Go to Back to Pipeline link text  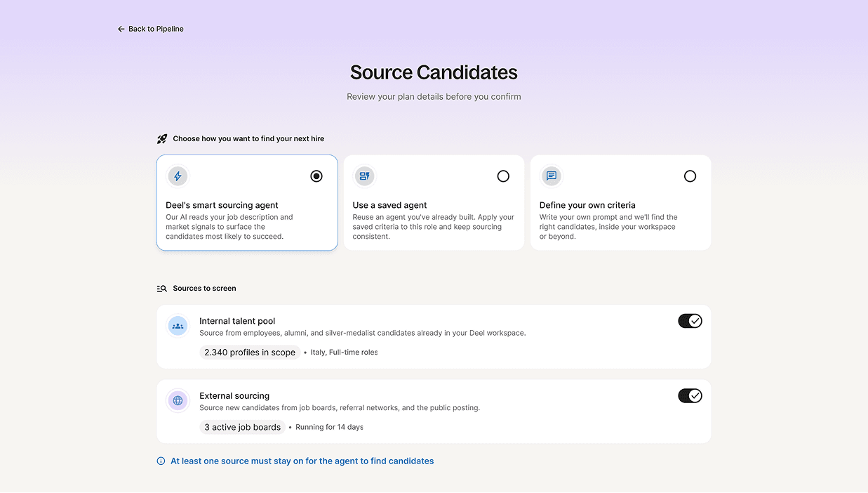(x=156, y=29)
